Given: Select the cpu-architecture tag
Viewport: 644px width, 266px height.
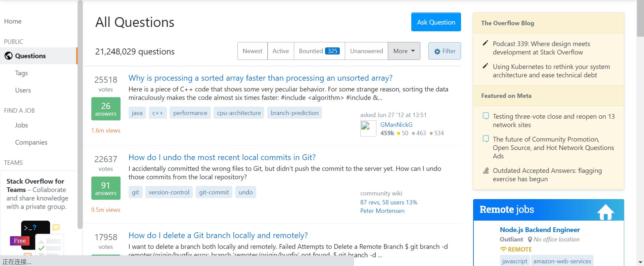Looking at the screenshot, I should (x=239, y=113).
